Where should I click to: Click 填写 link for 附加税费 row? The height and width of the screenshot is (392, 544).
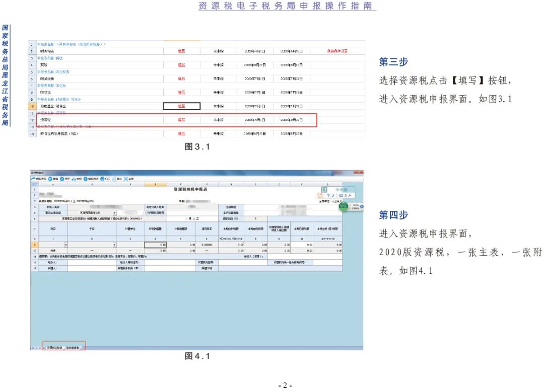[x=181, y=79]
